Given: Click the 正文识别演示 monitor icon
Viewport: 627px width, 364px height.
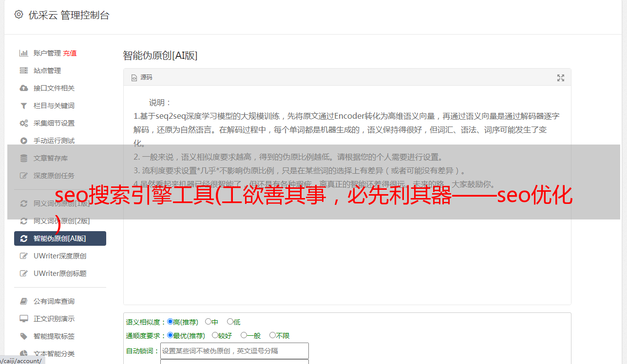Looking at the screenshot, I should click(x=23, y=319).
